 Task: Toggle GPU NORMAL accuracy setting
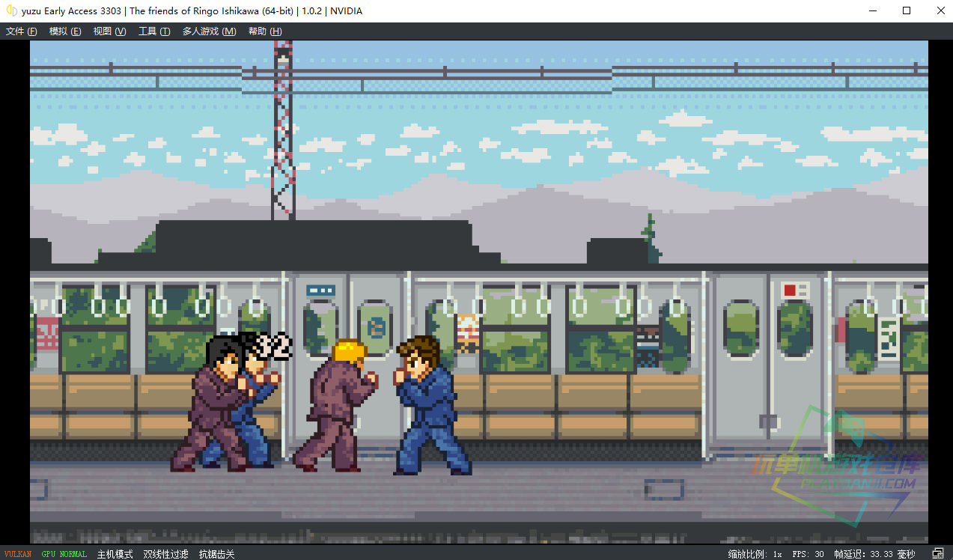coord(64,554)
